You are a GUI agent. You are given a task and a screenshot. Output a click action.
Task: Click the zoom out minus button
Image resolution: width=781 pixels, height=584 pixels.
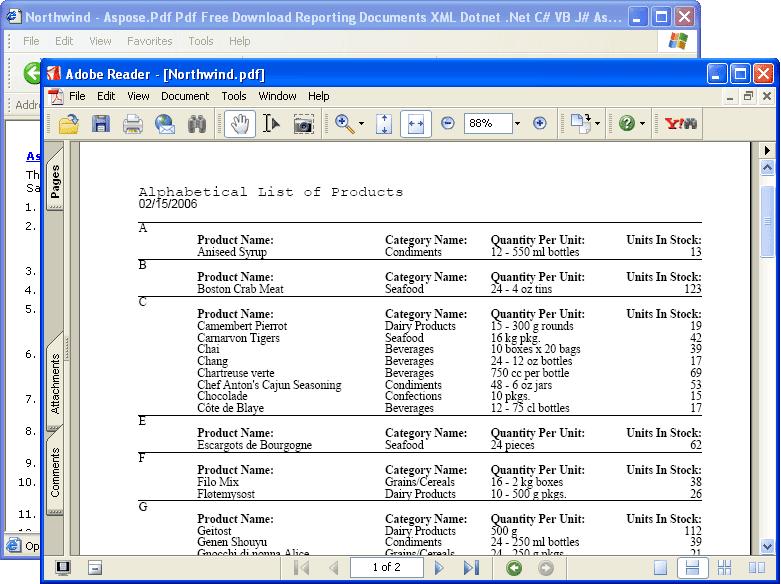(448, 123)
